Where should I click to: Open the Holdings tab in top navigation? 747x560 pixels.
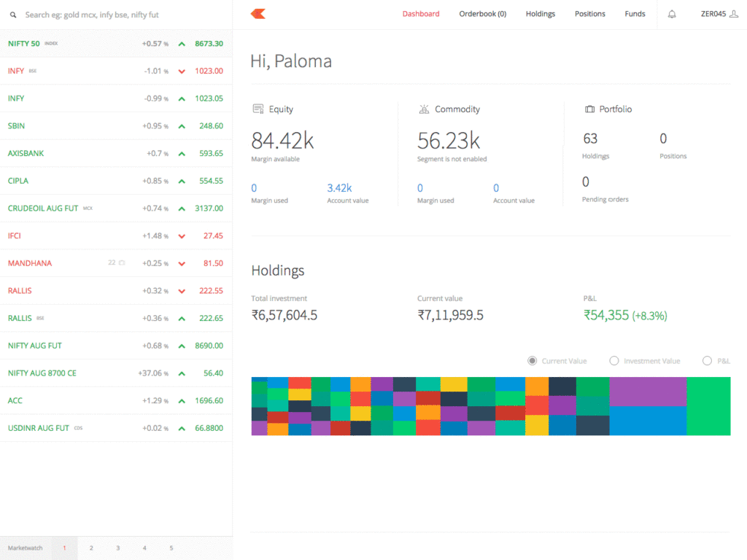[540, 14]
